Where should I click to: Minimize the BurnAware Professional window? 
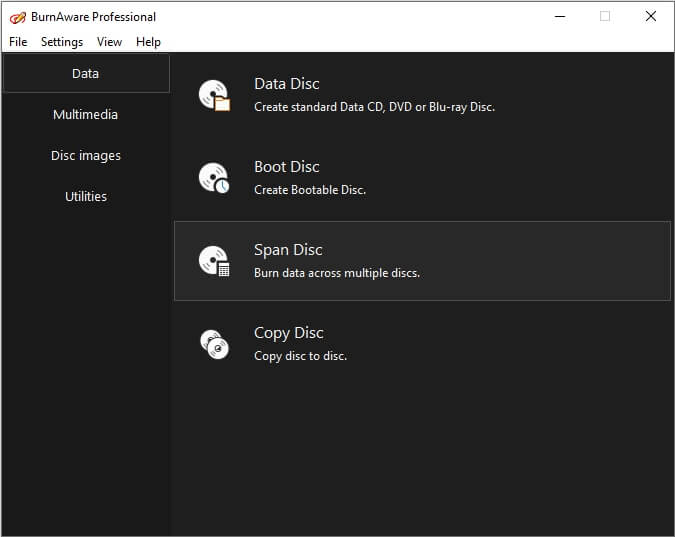click(558, 16)
